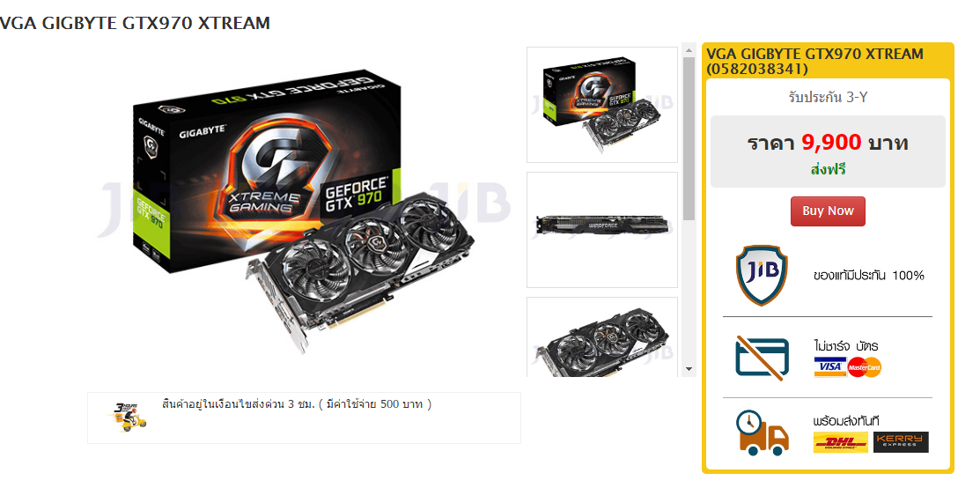
Task: Click the 3-hour express delivery condition text
Action: click(x=297, y=404)
